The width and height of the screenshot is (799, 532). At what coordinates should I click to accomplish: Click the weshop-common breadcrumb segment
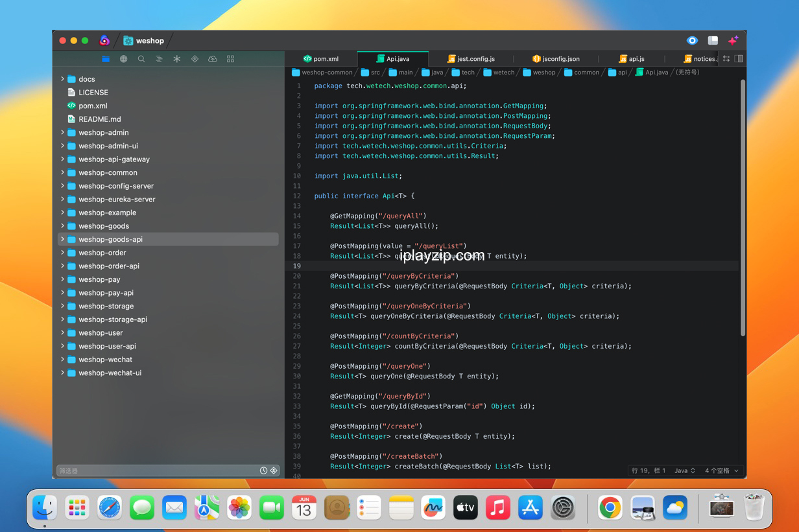322,73
